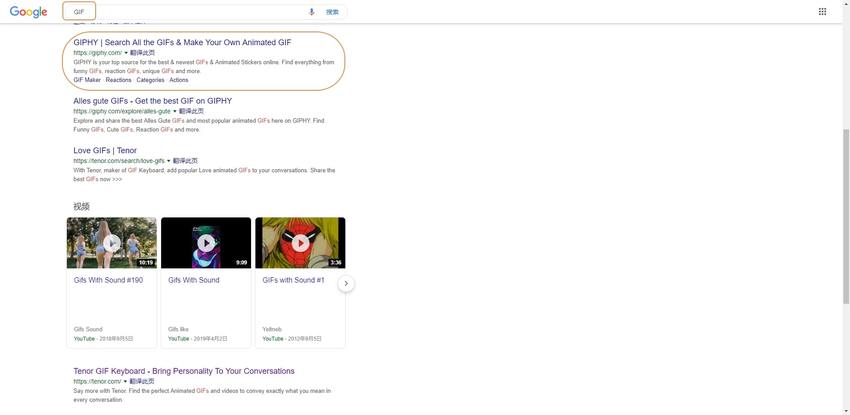Play the 9:09 Gifs With Sound video

(206, 243)
